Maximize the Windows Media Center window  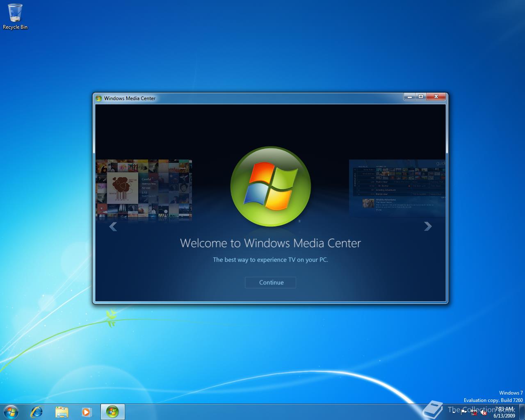(x=420, y=97)
